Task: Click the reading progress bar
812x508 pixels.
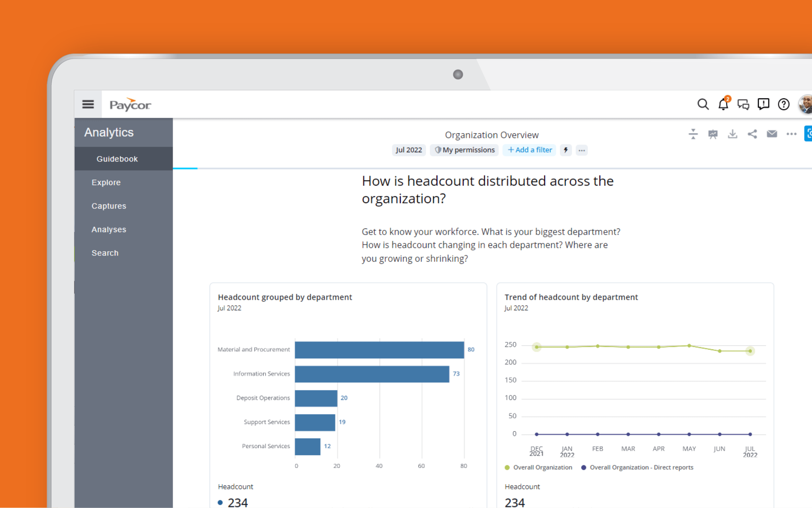Action: pos(492,168)
